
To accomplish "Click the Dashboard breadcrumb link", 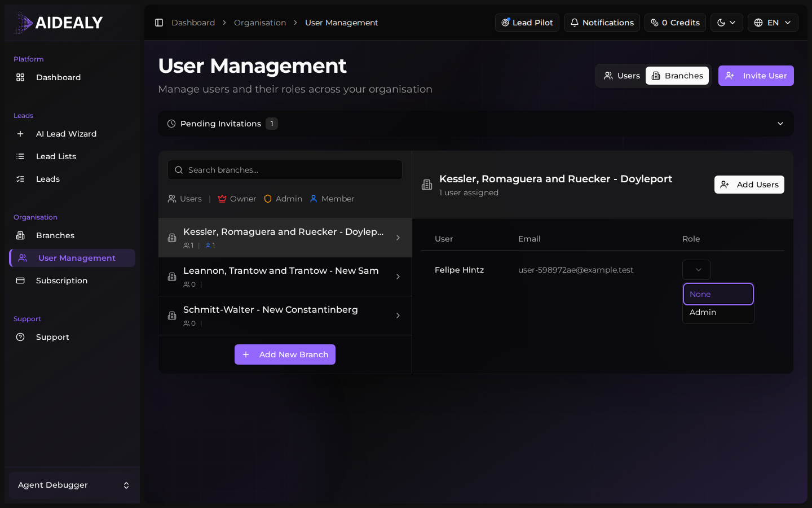I will (x=193, y=23).
